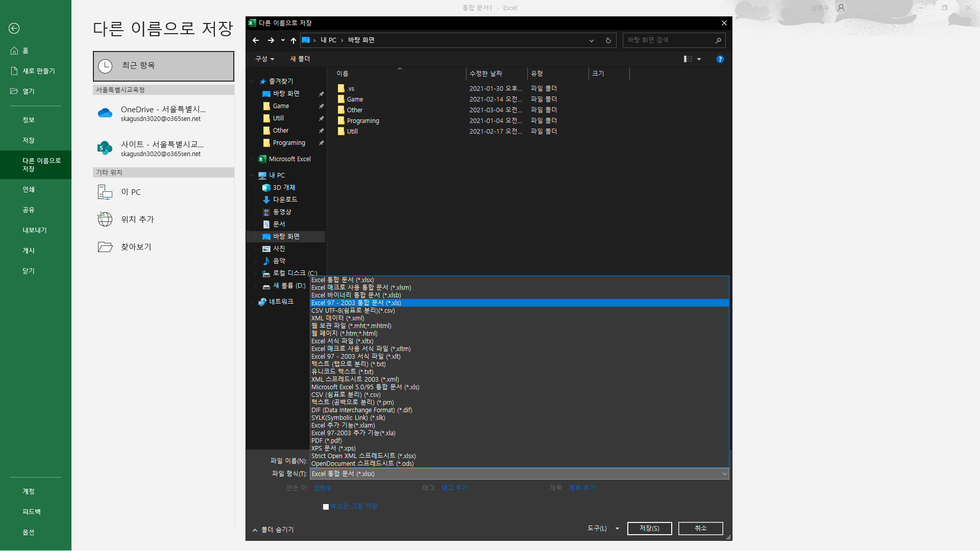Sort by 수정한 날짜 column
This screenshot has height=551, width=980.
tap(497, 74)
